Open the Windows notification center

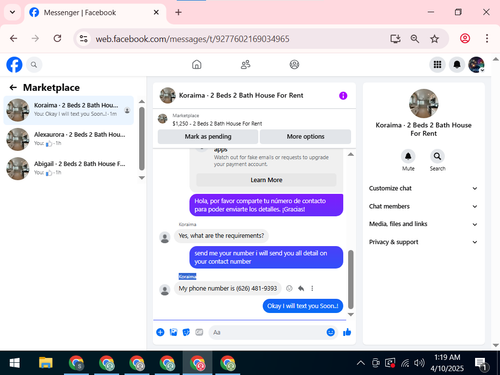(x=481, y=364)
